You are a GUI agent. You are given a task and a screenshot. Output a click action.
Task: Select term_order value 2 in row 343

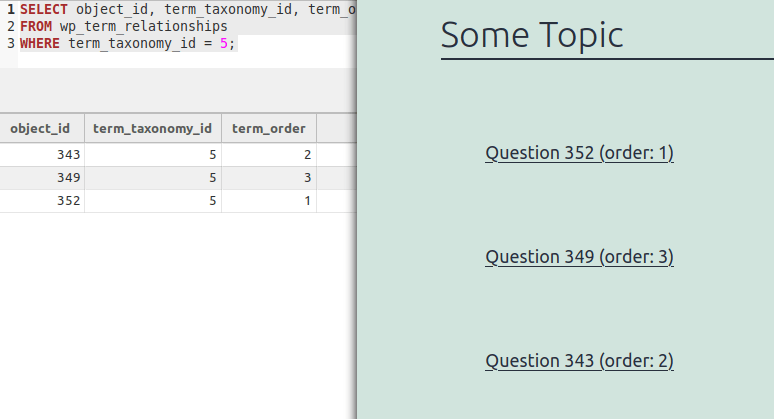tap(269, 154)
